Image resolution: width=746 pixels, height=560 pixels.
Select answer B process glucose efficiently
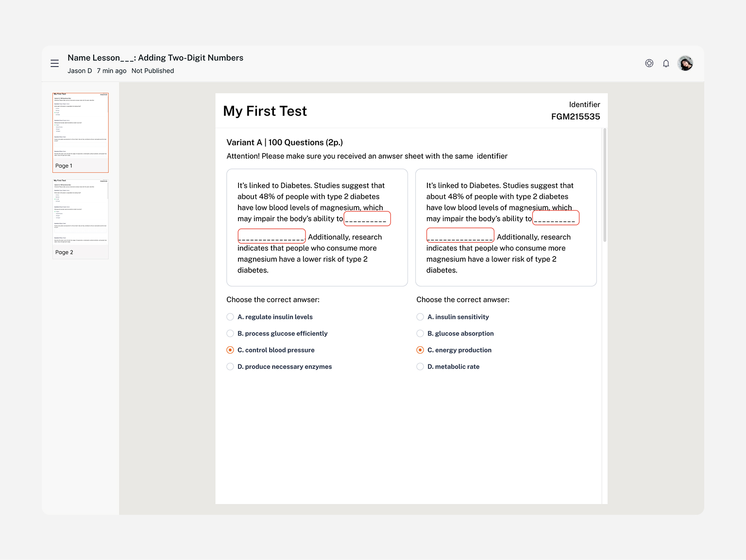pos(230,334)
